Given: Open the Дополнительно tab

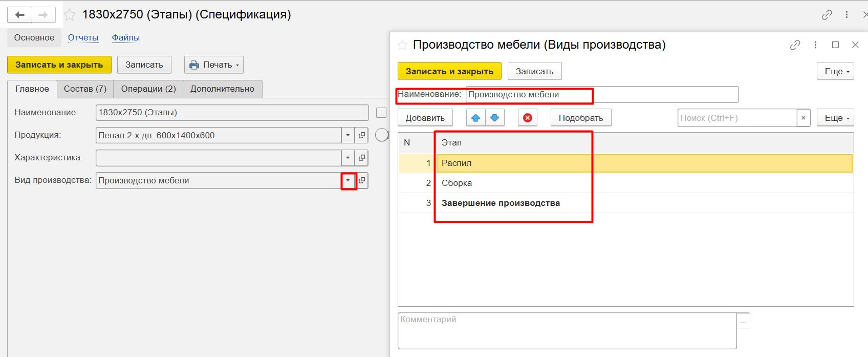Looking at the screenshot, I should [222, 89].
